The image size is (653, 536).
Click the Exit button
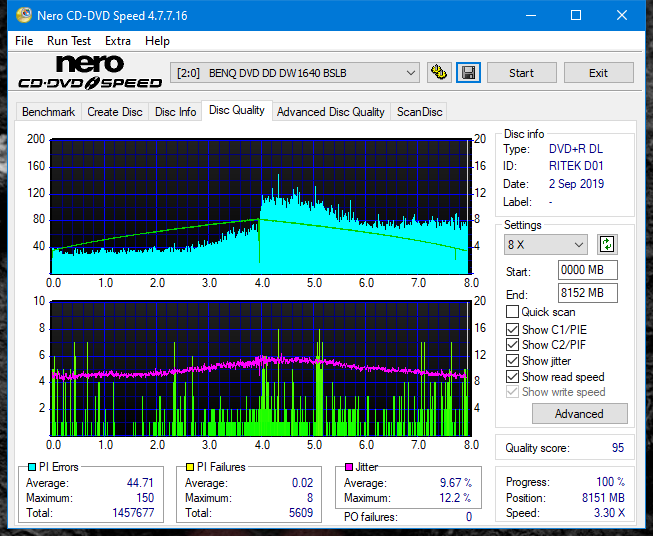[x=598, y=73]
